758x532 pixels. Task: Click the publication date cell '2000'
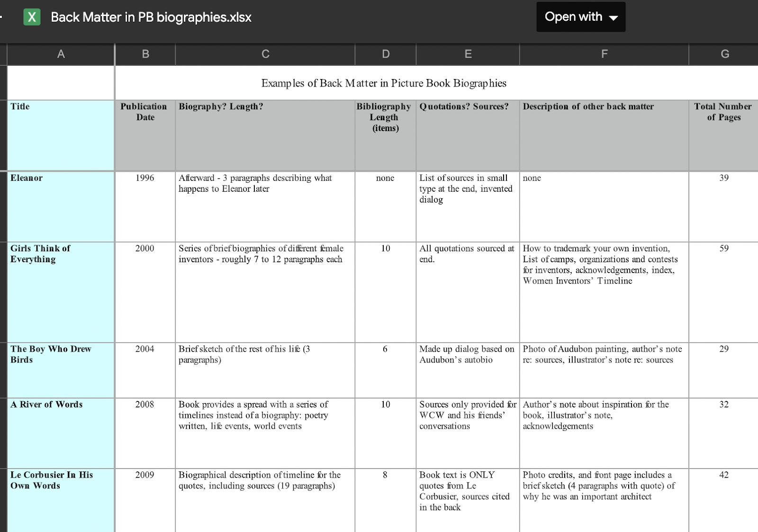pyautogui.click(x=145, y=292)
